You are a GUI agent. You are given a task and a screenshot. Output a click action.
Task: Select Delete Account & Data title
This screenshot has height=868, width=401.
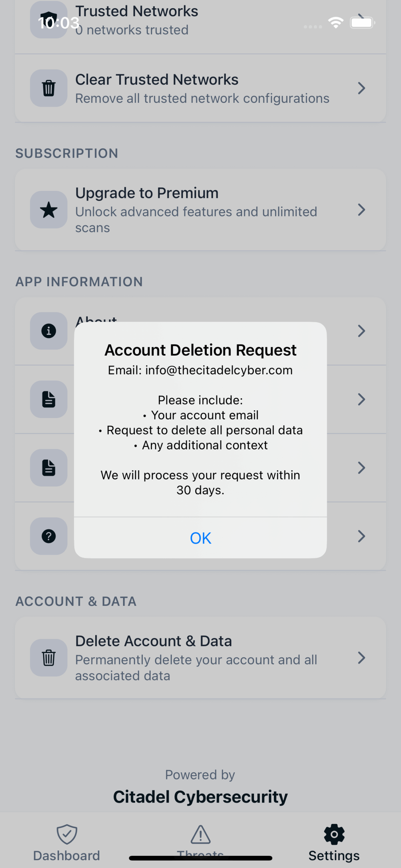[153, 641]
